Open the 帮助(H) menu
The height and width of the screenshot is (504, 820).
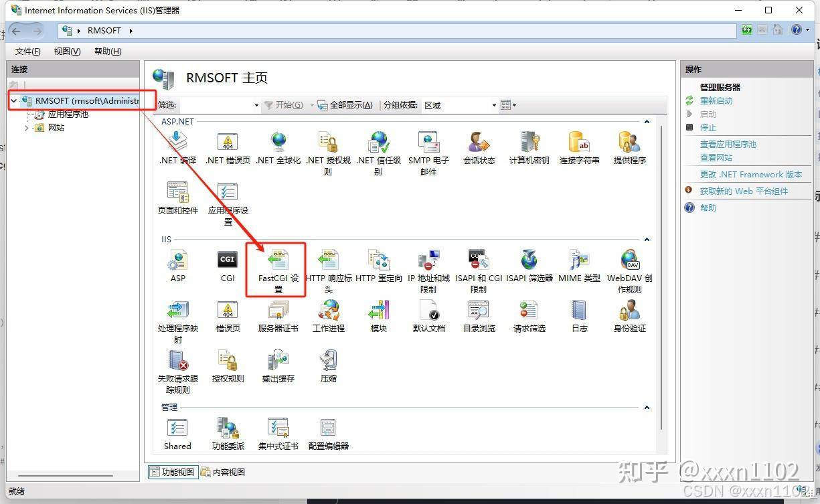(x=108, y=52)
